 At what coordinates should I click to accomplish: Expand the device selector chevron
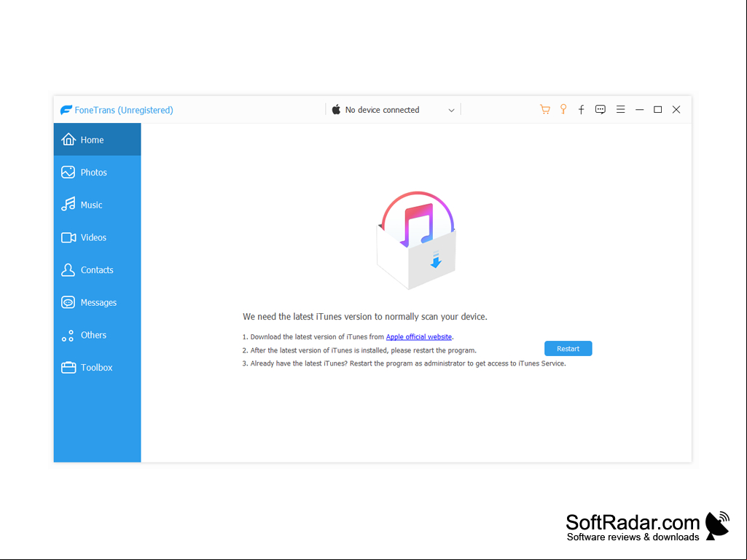(451, 110)
